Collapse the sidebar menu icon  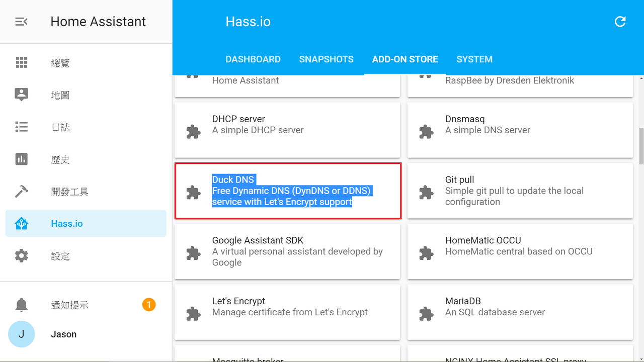tap(21, 22)
